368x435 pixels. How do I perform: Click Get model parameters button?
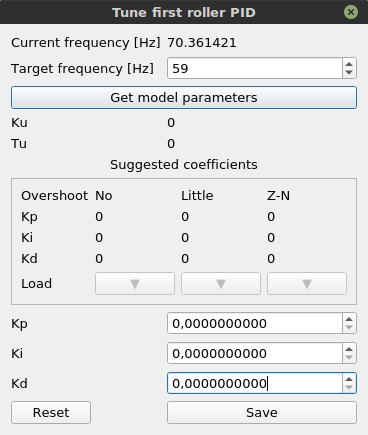pyautogui.click(x=184, y=98)
